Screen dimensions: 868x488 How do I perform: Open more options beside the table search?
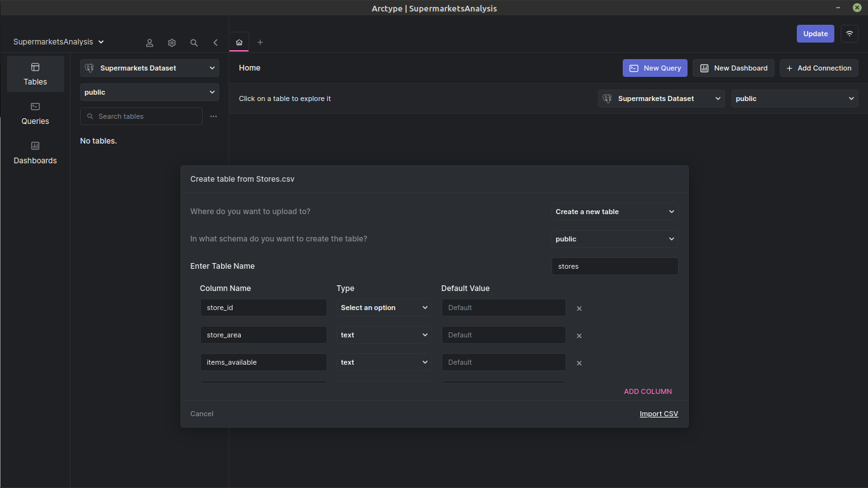214,116
